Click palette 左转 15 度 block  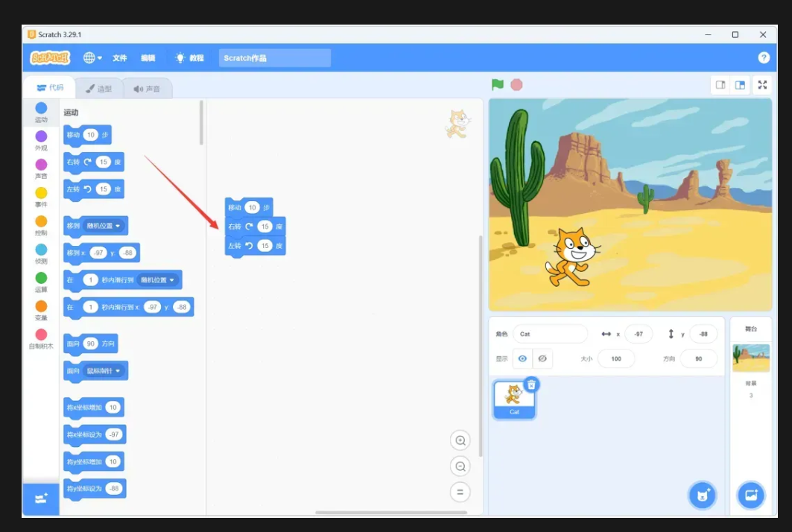click(x=93, y=189)
